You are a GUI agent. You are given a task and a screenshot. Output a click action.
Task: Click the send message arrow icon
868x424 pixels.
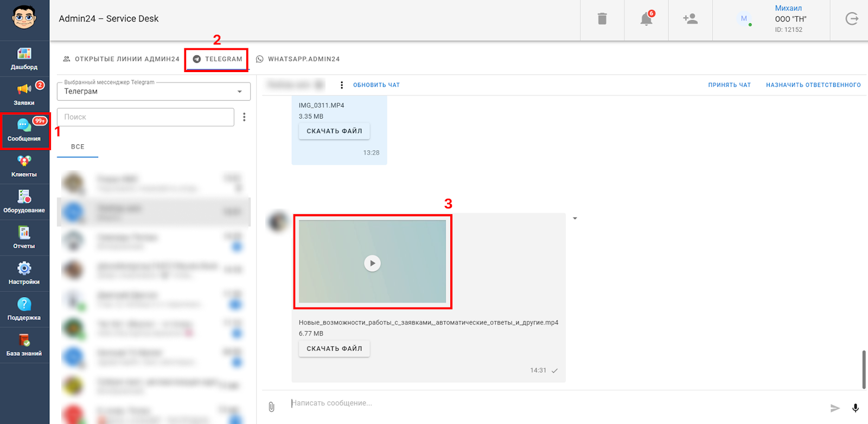tap(835, 408)
